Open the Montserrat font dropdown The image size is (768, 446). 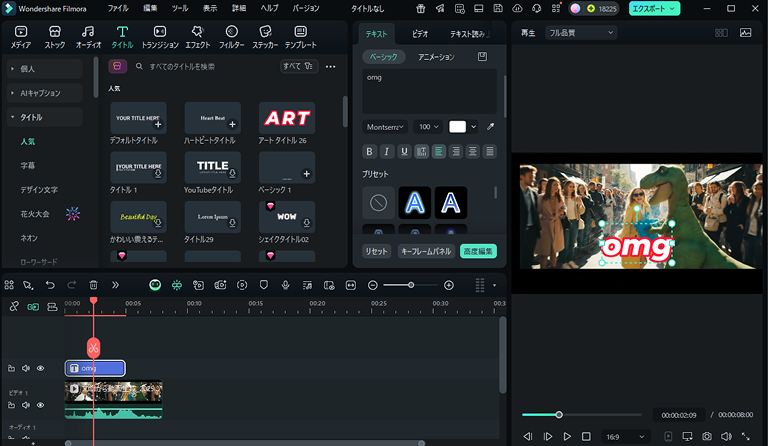point(385,127)
